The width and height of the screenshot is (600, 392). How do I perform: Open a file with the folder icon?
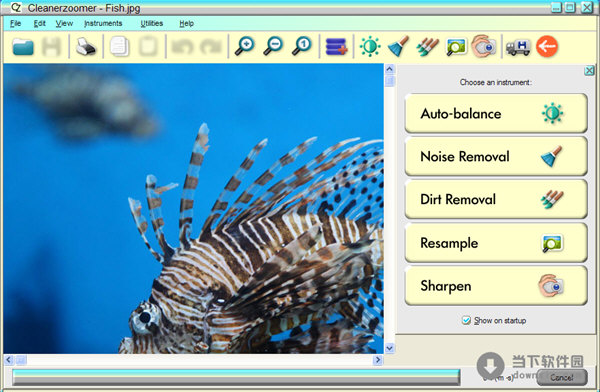[x=23, y=47]
